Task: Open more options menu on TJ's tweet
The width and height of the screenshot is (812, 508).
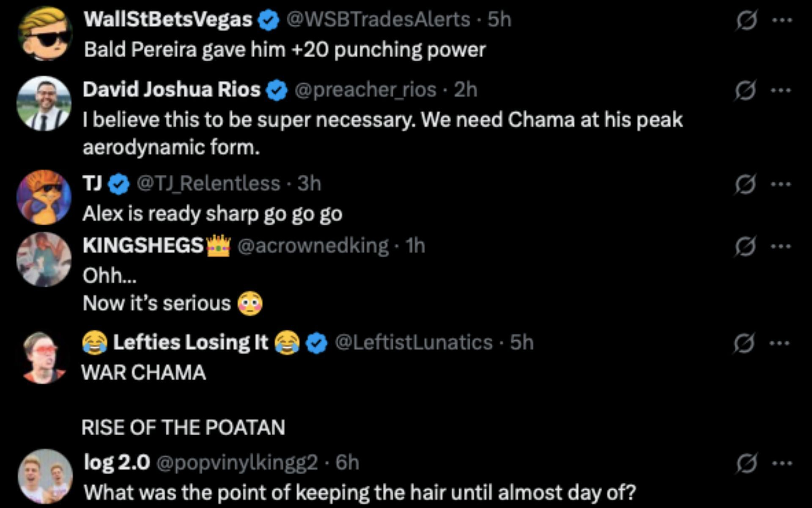Action: [x=781, y=184]
